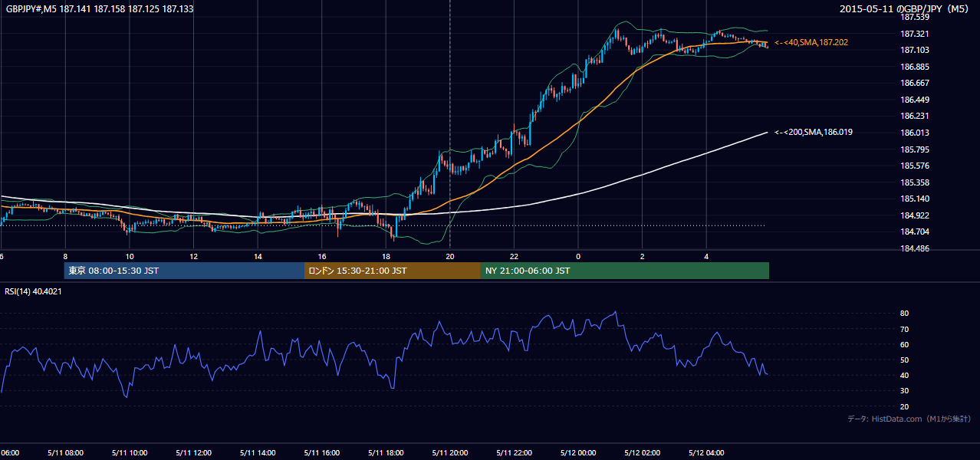The image size is (980, 460).
Task: Click price axis label 185.140
Action: pyautogui.click(x=914, y=199)
